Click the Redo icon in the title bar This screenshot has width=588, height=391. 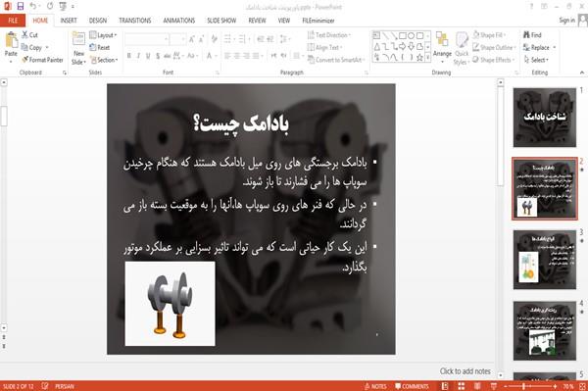point(50,7)
